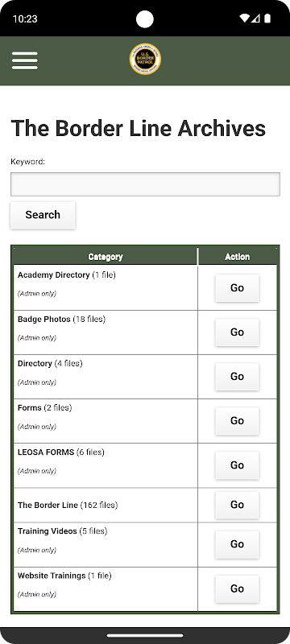Viewport: 290px width, 644px height.
Task: Tap the U.S. Border Patrol logo
Action: coord(145,59)
